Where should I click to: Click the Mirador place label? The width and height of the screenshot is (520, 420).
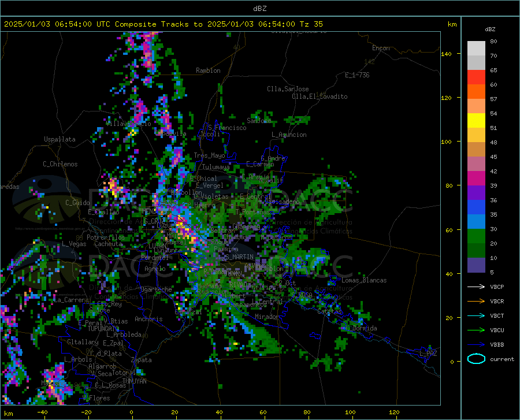click(267, 317)
